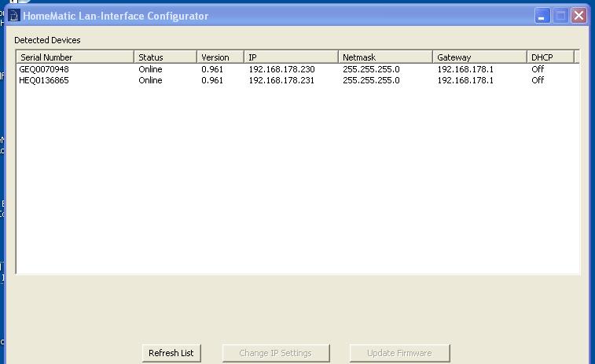Click the Gateway column header

[x=479, y=57]
